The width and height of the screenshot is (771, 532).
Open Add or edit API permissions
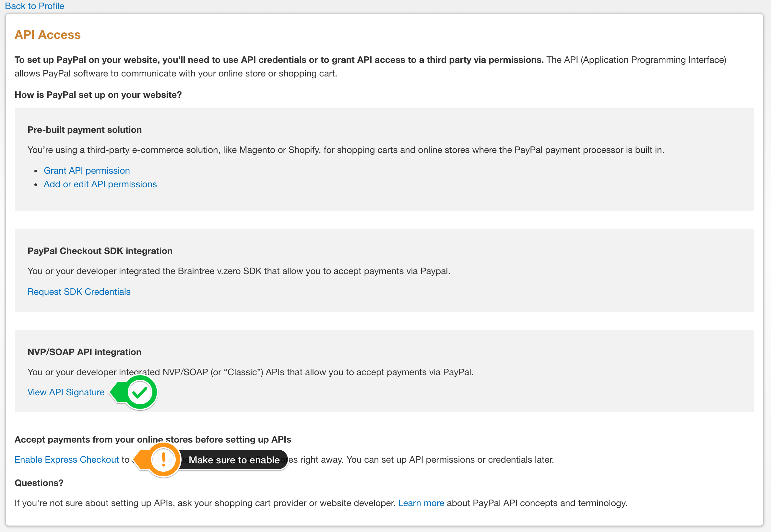coord(100,184)
